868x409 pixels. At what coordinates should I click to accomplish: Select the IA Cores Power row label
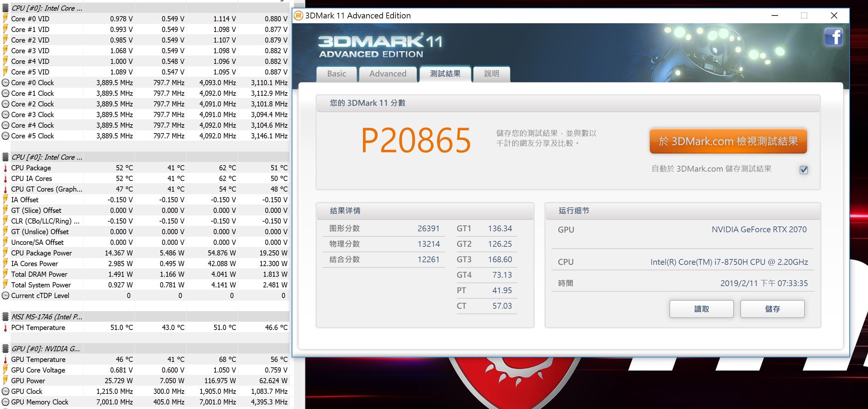point(34,264)
